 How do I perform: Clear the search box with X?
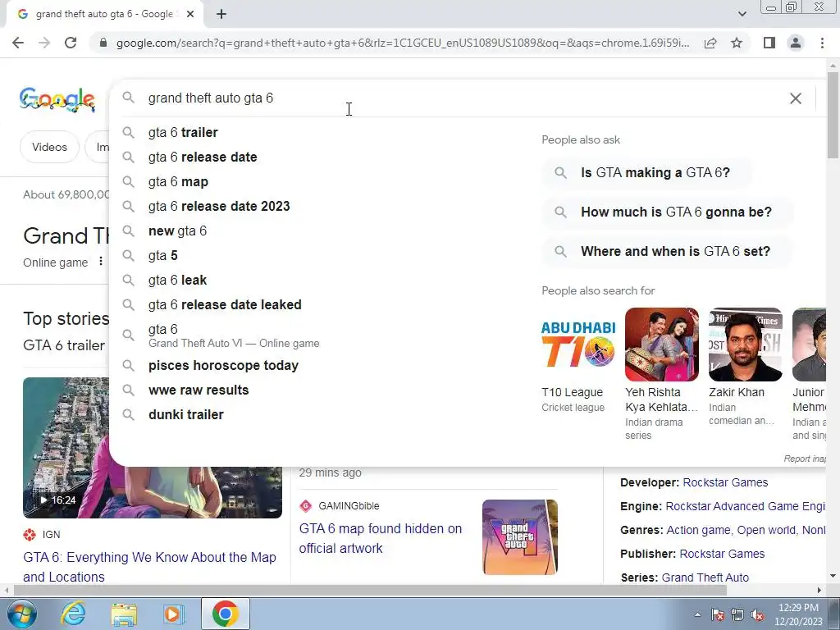pyautogui.click(x=796, y=98)
